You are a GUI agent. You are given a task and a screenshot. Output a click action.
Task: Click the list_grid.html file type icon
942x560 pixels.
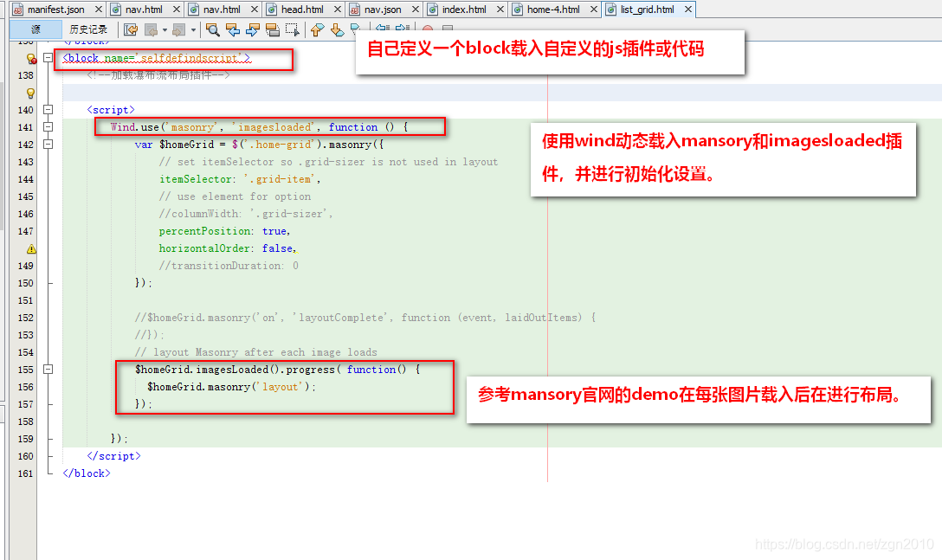(x=611, y=10)
